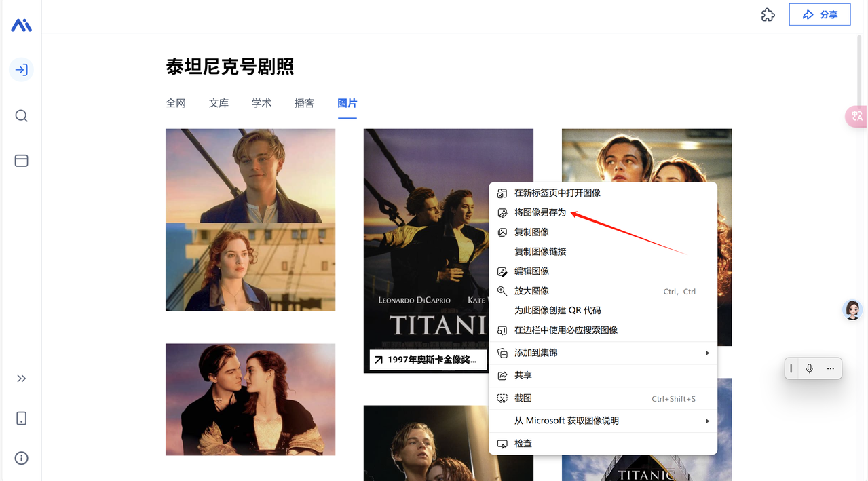868x481 pixels.
Task: Click the pink translate icon at right edge
Action: pyautogui.click(x=856, y=116)
